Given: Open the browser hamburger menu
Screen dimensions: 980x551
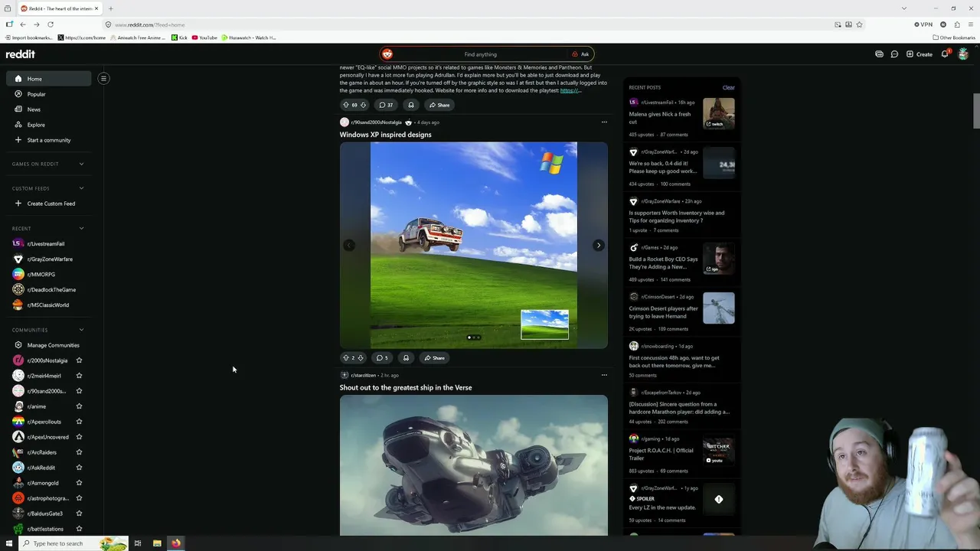Looking at the screenshot, I should [x=970, y=24].
